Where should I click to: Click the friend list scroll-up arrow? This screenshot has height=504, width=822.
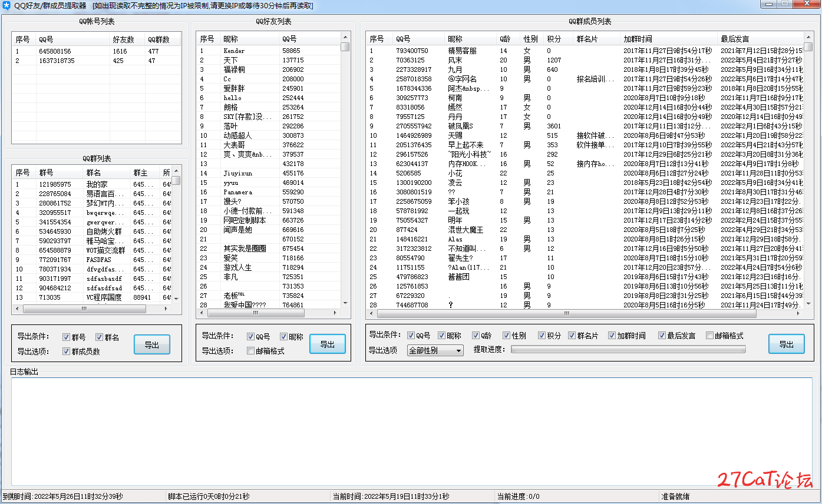[345, 38]
